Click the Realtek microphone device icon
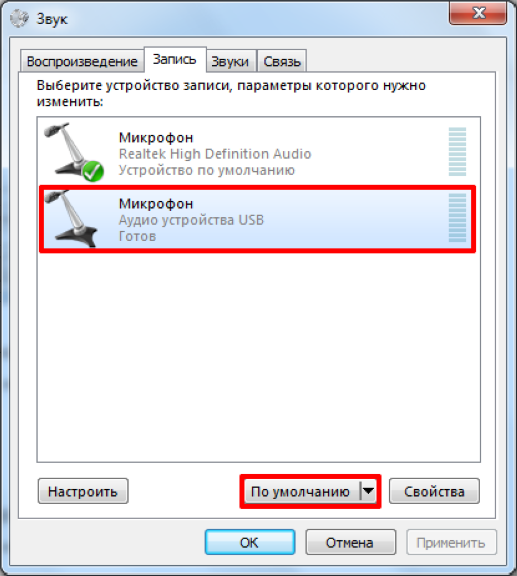The height and width of the screenshot is (576, 517). click(x=73, y=152)
